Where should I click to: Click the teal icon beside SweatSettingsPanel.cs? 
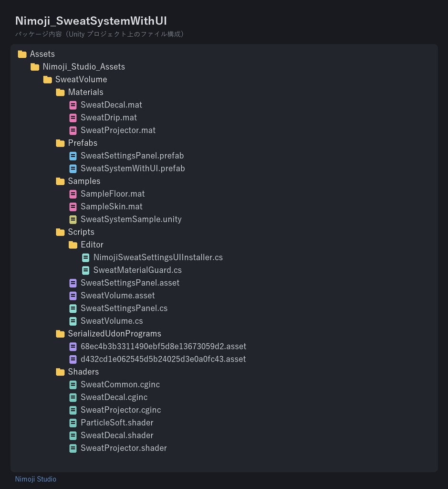click(x=73, y=309)
